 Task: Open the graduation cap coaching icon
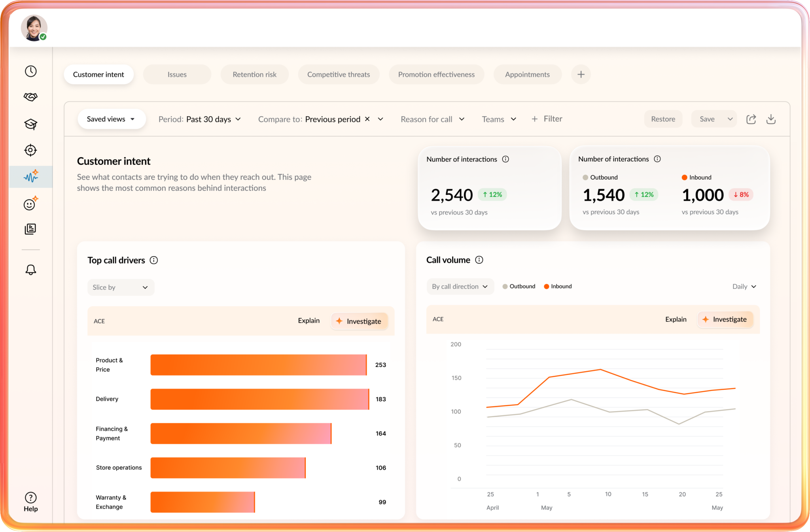point(30,124)
